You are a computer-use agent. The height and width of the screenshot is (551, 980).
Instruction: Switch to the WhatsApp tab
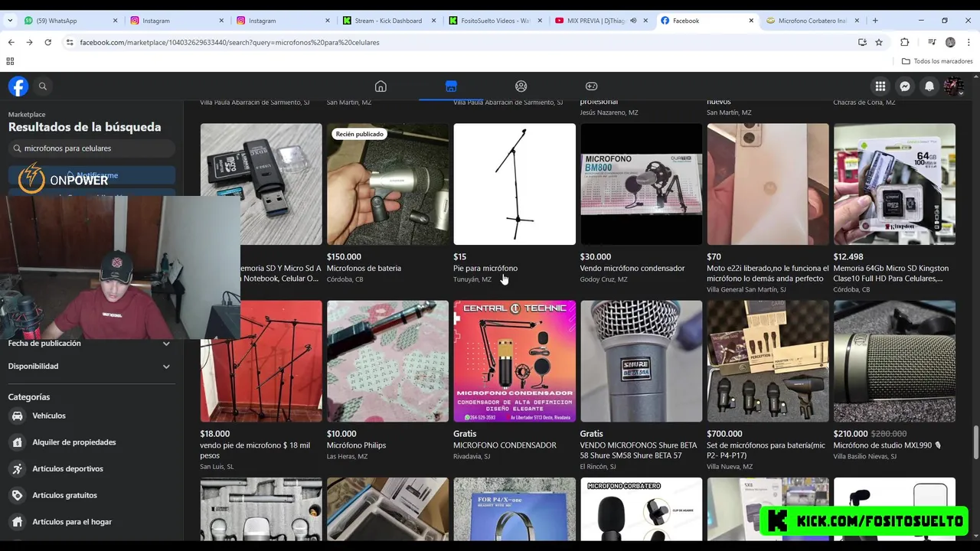click(70, 21)
